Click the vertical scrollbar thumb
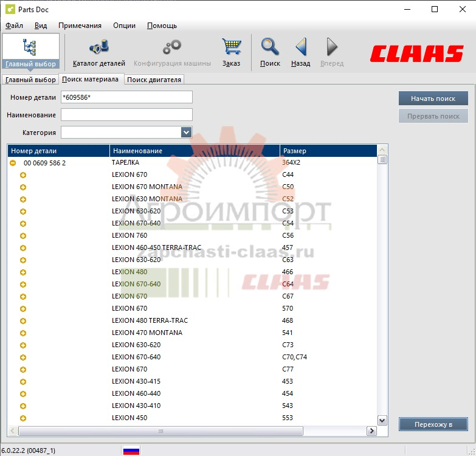The height and width of the screenshot is (456, 476). pyautogui.click(x=382, y=159)
